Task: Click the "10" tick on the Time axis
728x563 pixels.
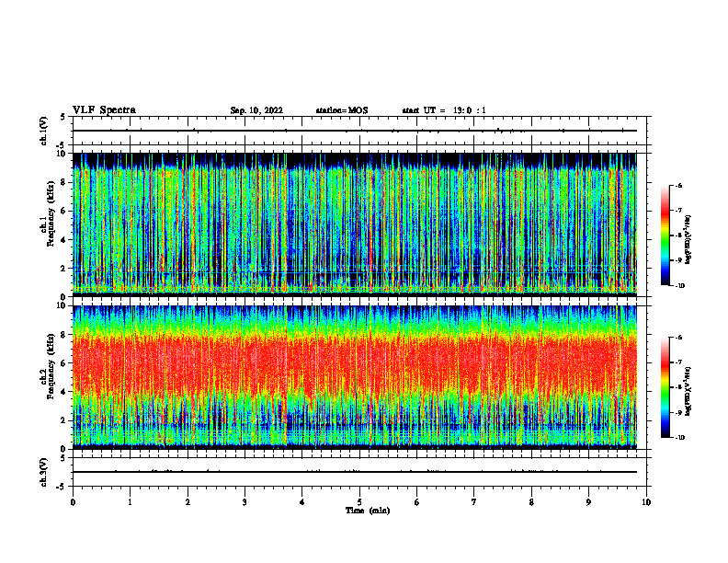Action: tap(646, 502)
